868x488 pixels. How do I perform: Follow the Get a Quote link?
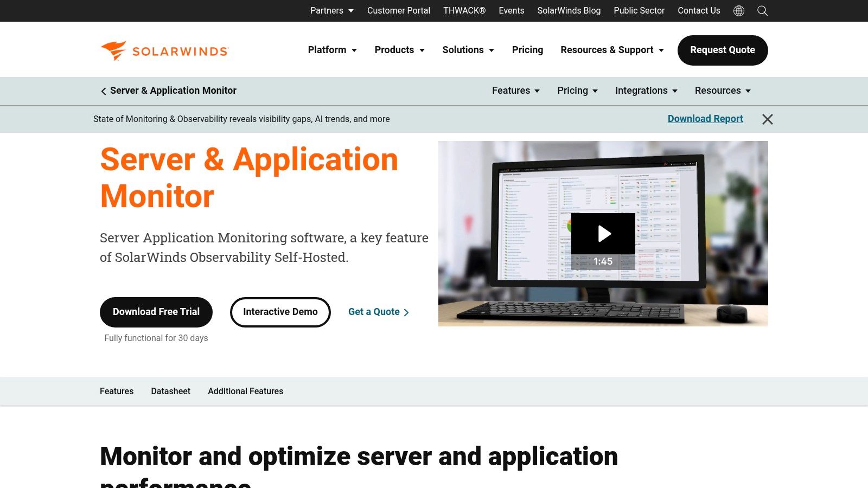(379, 312)
